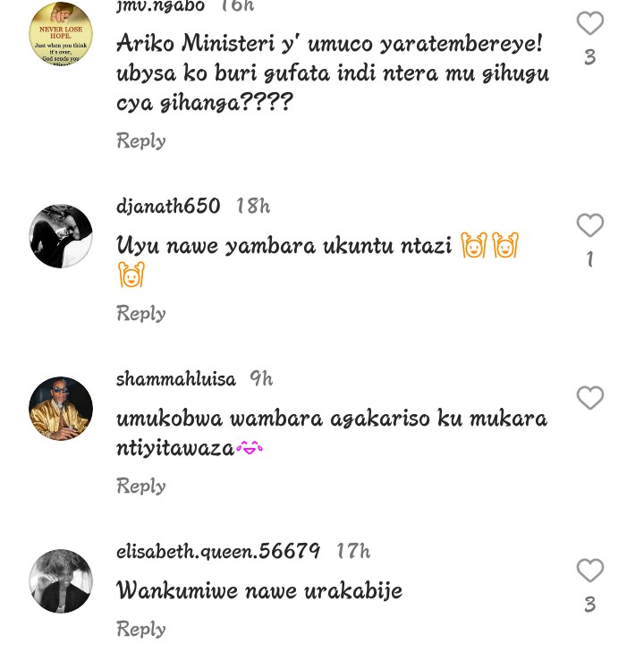Open elisabeth.queen.56679's profile picture
Viewport: 644px width, 660px height.
[x=61, y=581]
